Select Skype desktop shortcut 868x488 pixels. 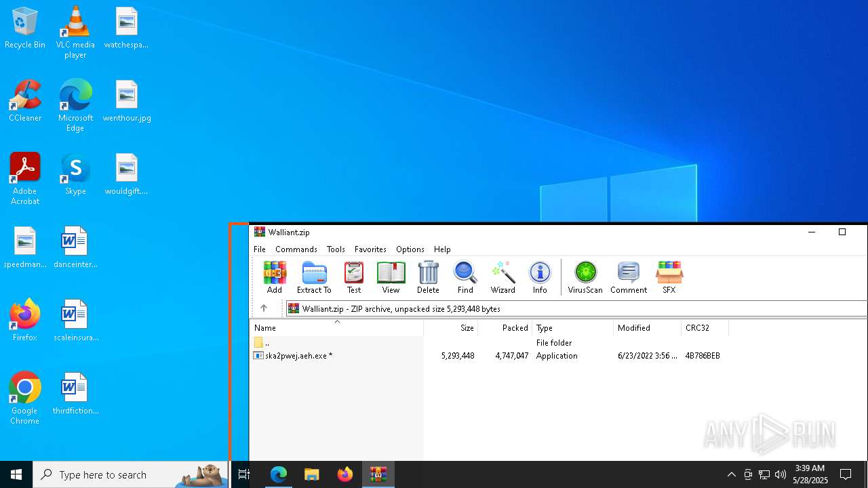pyautogui.click(x=75, y=174)
